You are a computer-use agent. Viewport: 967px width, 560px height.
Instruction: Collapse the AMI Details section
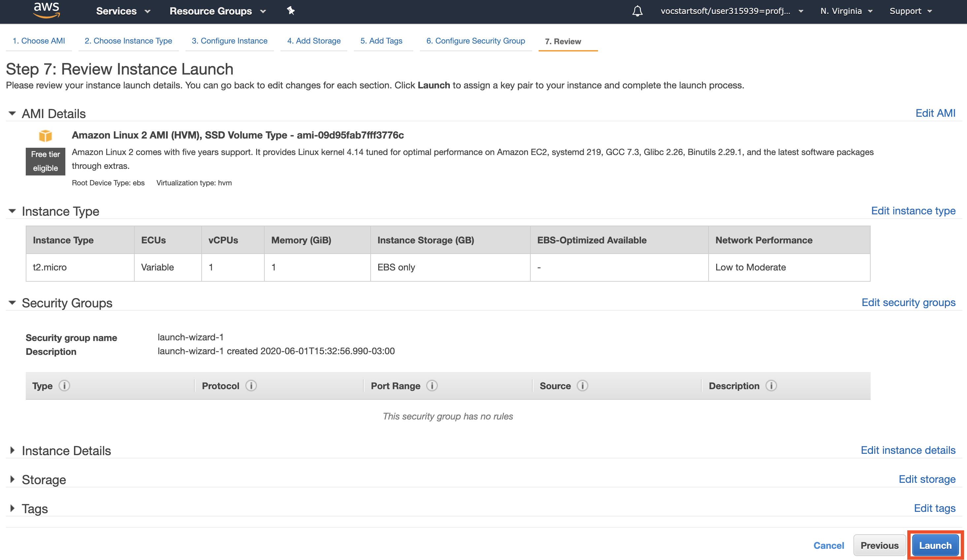pos(12,113)
